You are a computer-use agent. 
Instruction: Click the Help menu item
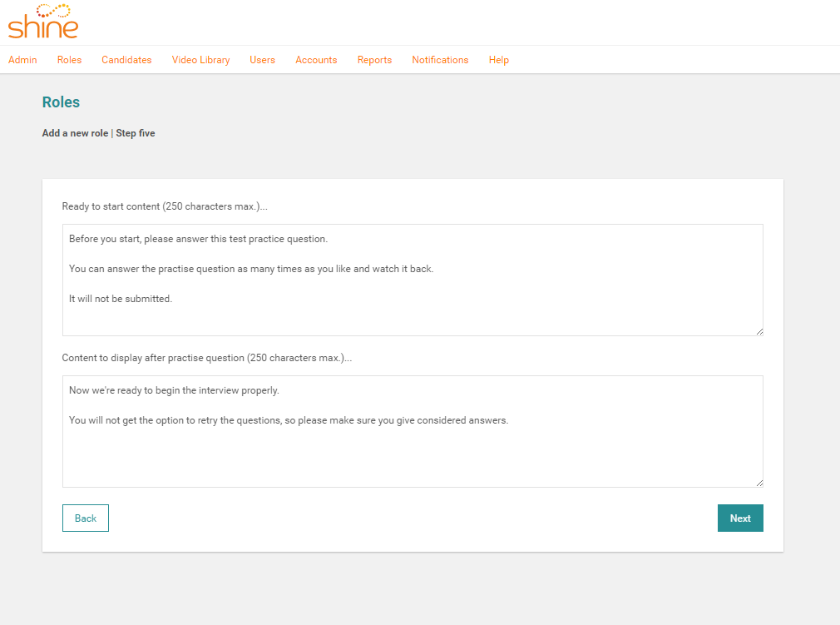(x=499, y=60)
